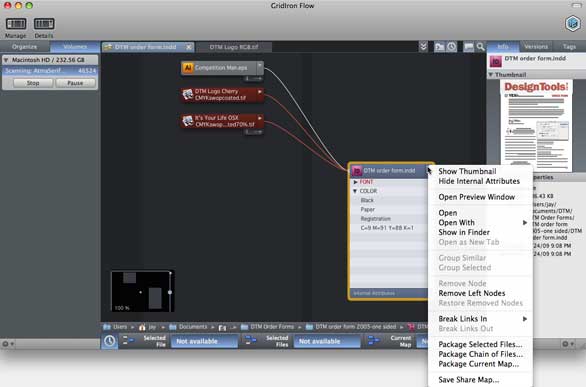Click the GridIron Flow hexagon logo icon
This screenshot has height=387, width=586.
click(572, 24)
